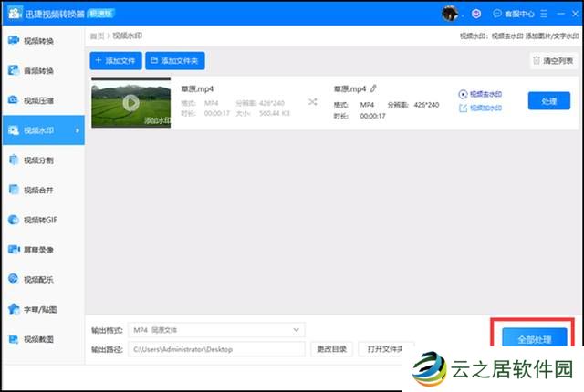Screen dimensions: 584x392
Task: Select 视频配乐 in the sidebar
Action: coord(38,279)
